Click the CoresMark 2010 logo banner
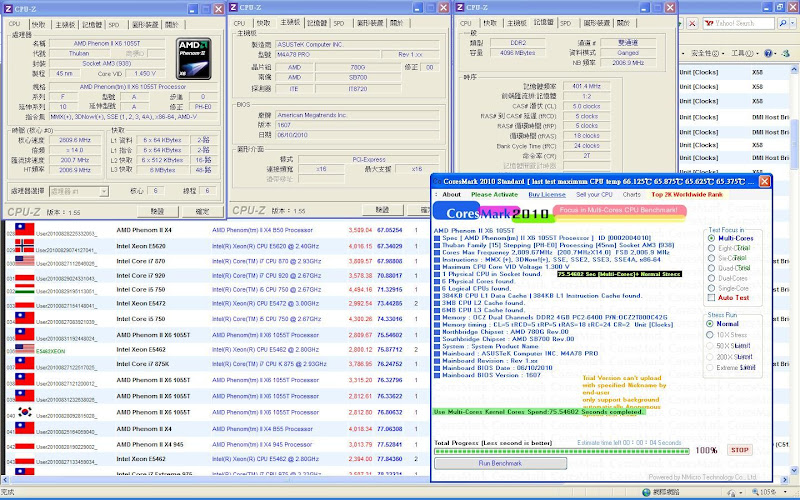Image resolution: width=800 pixels, height=500 pixels. tap(492, 212)
